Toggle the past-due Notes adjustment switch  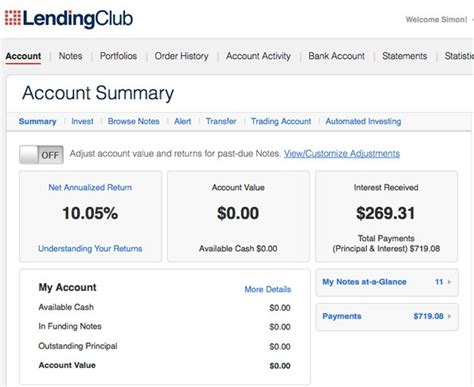pyautogui.click(x=41, y=155)
